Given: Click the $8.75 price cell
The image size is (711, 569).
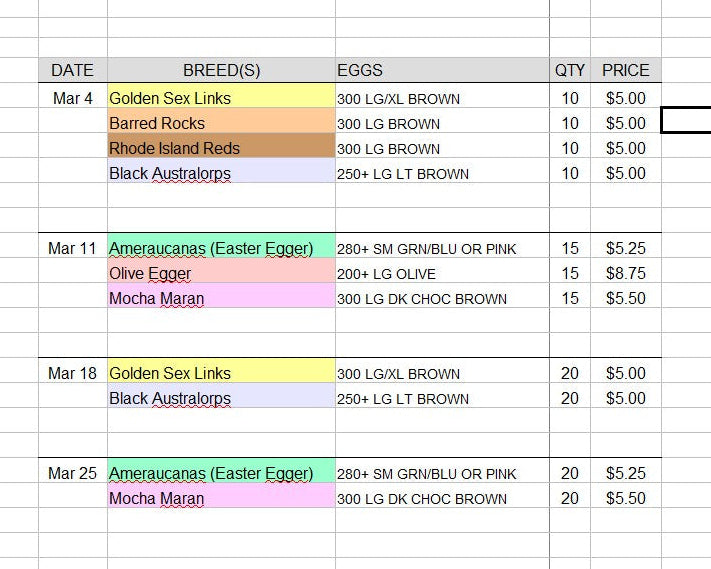Looking at the screenshot, I should (x=625, y=273).
